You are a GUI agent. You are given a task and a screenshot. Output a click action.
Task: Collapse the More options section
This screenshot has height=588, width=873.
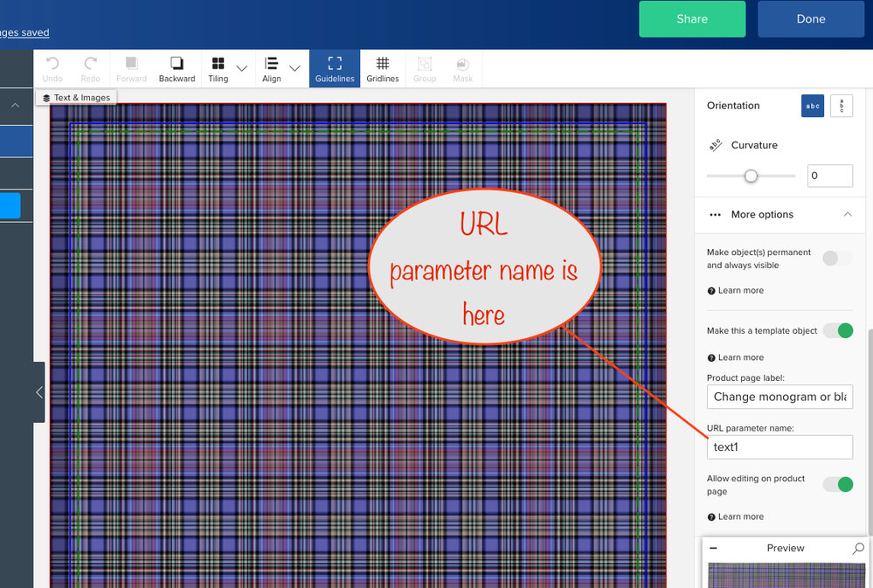tap(848, 214)
